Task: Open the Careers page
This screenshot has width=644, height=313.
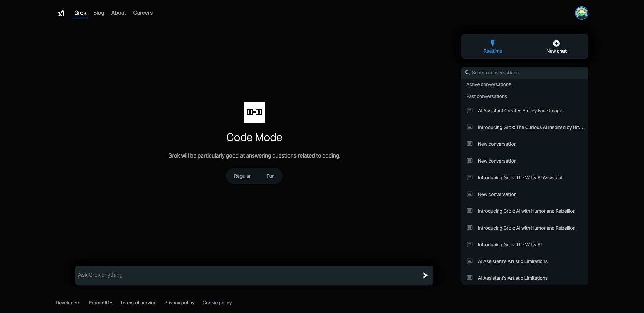Action: [143, 13]
